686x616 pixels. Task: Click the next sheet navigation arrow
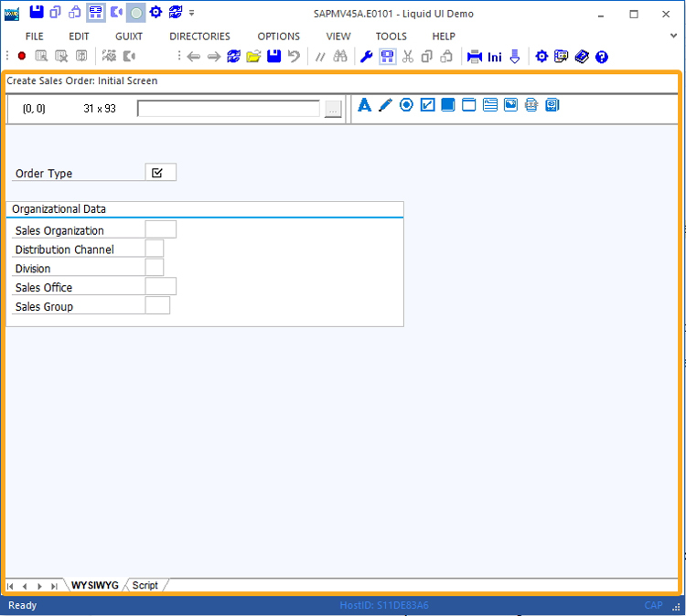click(39, 586)
